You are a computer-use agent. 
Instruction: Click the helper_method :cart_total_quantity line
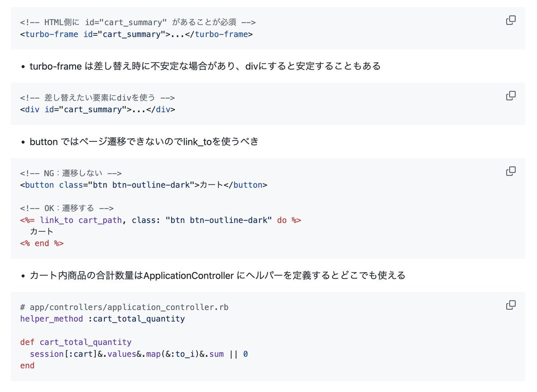(x=102, y=319)
